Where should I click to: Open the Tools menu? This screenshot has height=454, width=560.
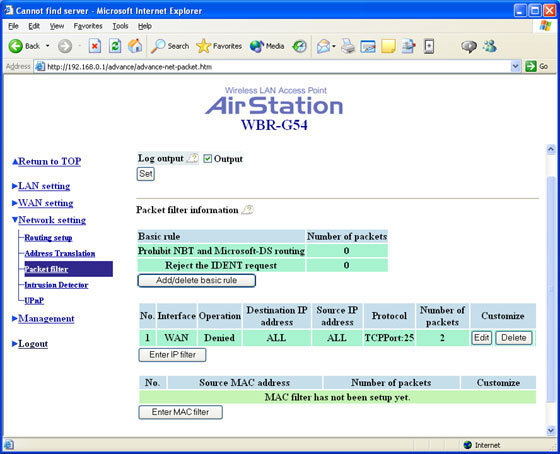(x=120, y=26)
